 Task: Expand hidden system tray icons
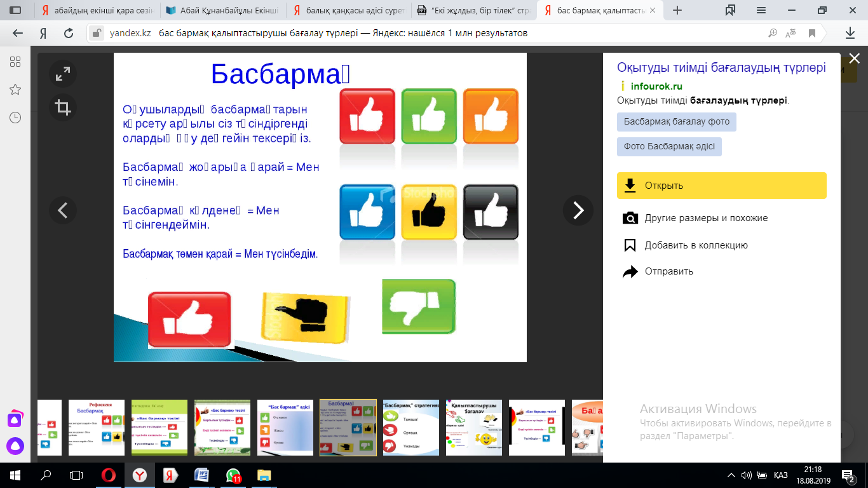(730, 475)
